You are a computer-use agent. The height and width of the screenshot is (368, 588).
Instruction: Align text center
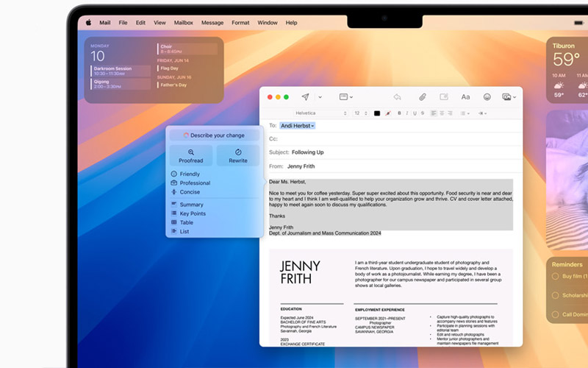pos(442,113)
